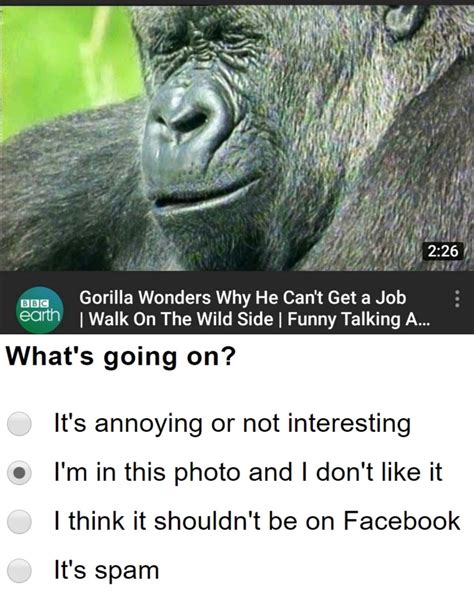Click the "BBC" blocks in the channel logo

point(34,304)
